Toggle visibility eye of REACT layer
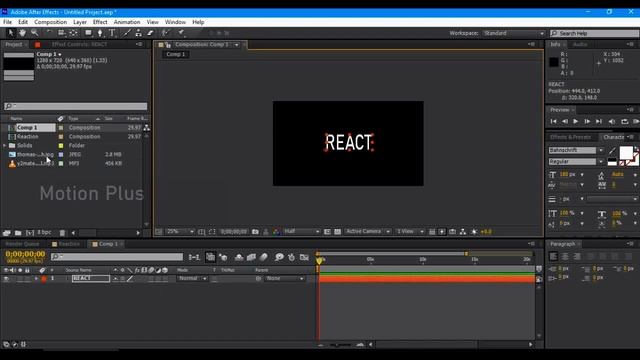The height and width of the screenshot is (360, 640). pyautogui.click(x=6, y=279)
